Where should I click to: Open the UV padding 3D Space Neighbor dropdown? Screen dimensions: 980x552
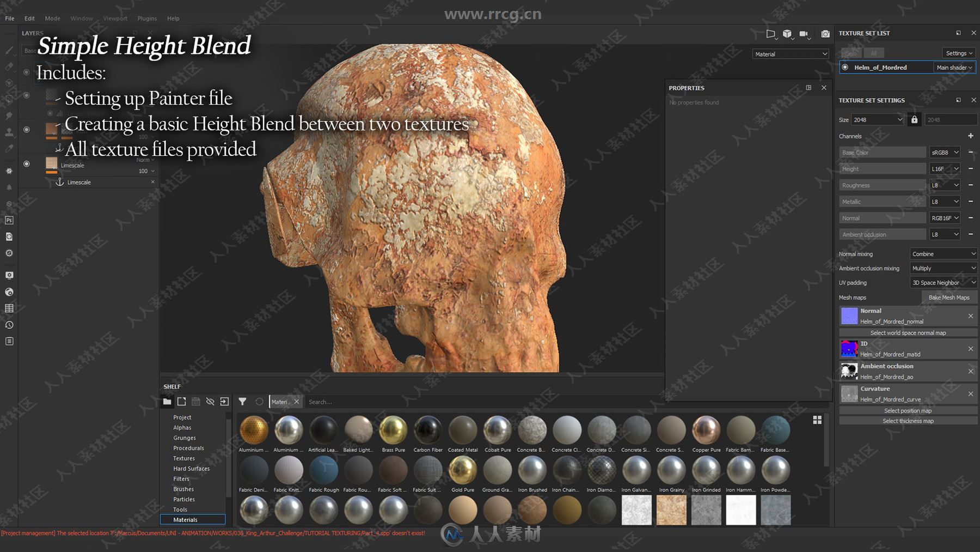[x=944, y=282]
